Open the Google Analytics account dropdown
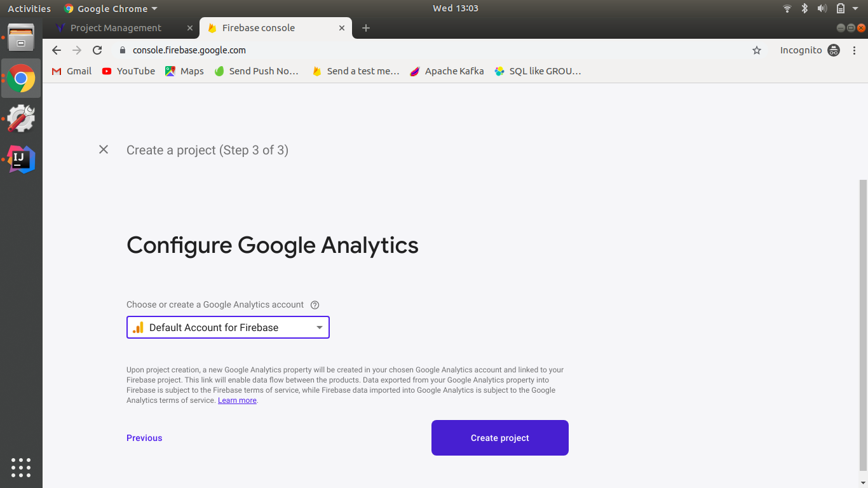Screen dimensions: 868x488 click(228, 327)
